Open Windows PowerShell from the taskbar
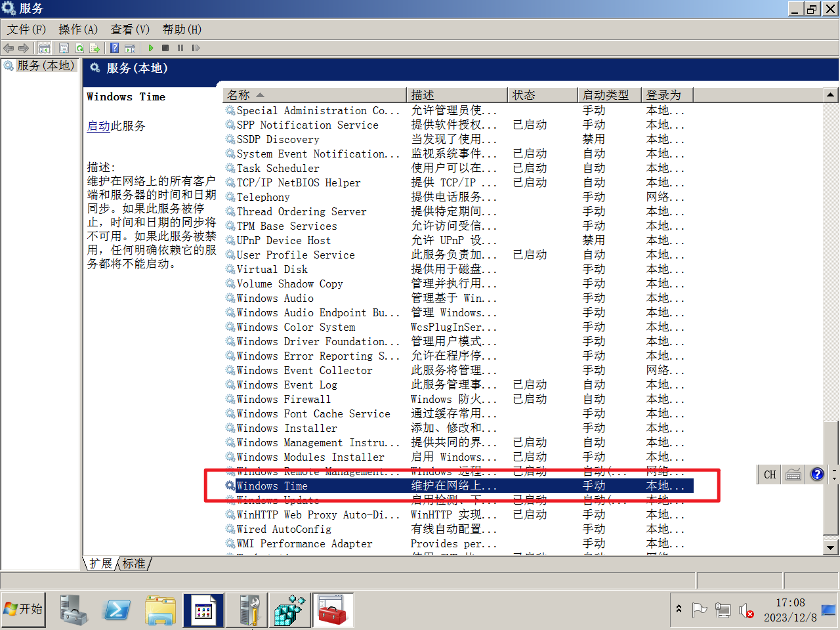The image size is (840, 630). [117, 610]
